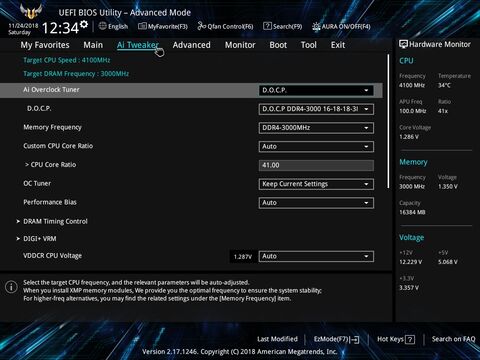
Task: Click the OC Tuner label
Action: coord(37,183)
